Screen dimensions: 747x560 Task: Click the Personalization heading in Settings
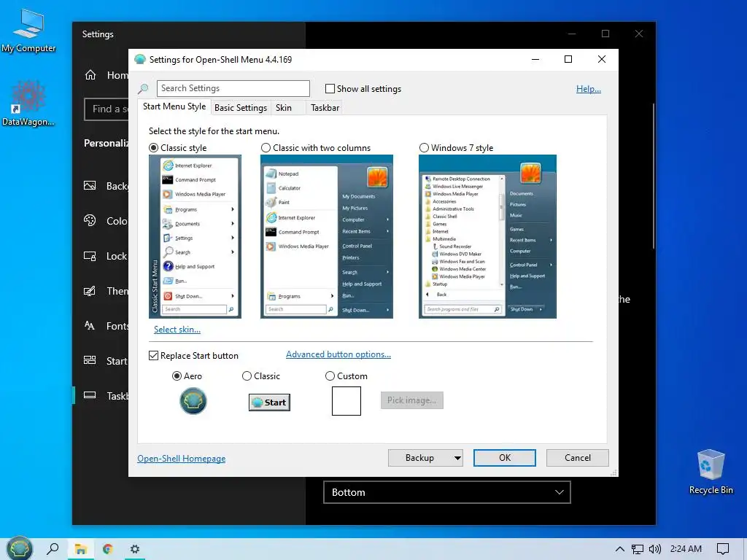click(x=107, y=143)
